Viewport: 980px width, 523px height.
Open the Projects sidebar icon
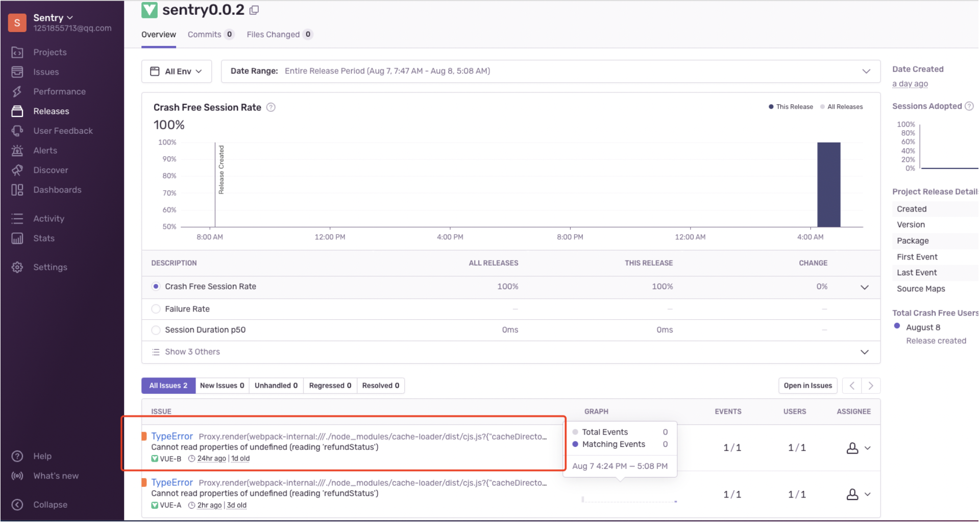tap(17, 52)
